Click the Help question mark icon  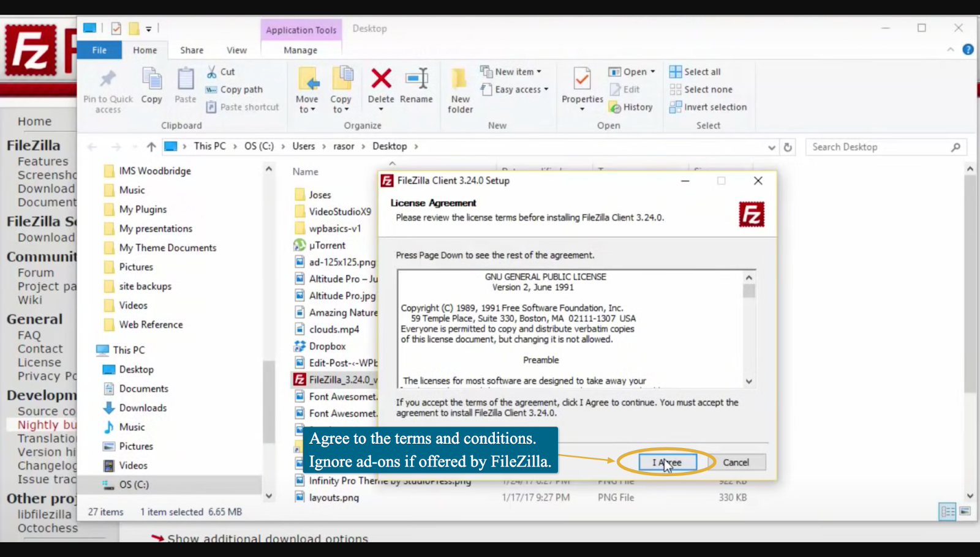click(968, 50)
